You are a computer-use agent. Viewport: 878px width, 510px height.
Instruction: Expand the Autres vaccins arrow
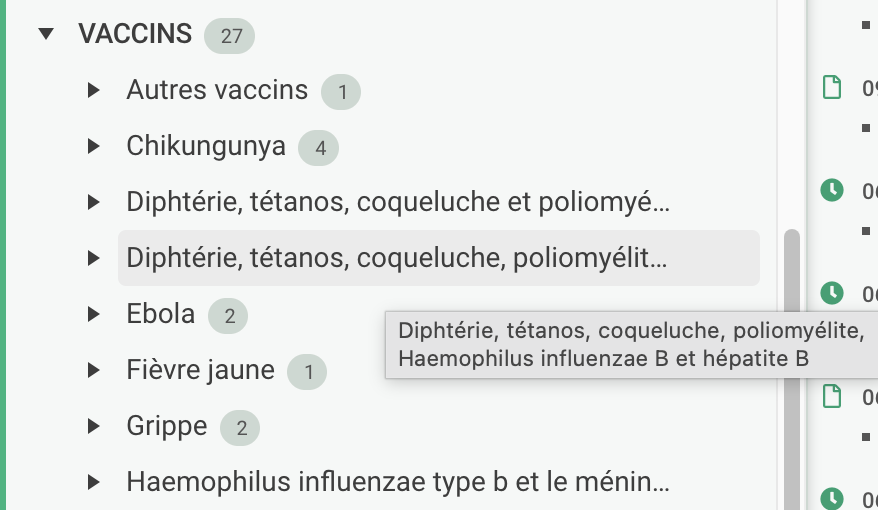94,91
